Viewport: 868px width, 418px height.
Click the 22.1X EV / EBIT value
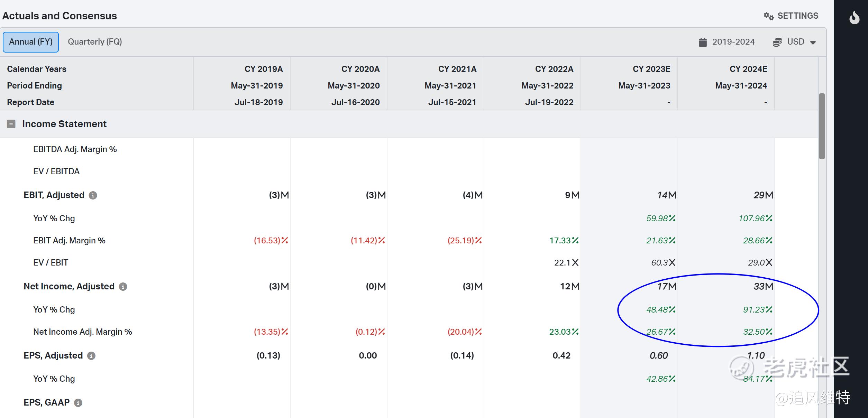click(566, 263)
